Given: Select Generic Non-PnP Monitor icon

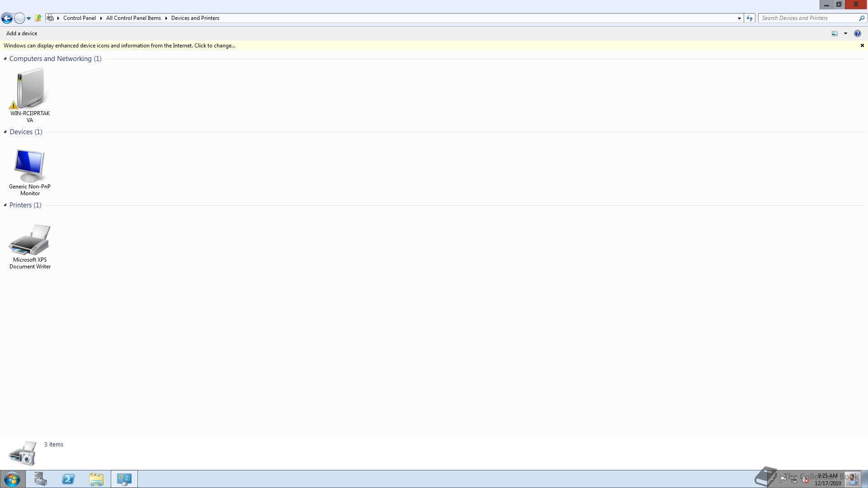Looking at the screenshot, I should tap(29, 165).
